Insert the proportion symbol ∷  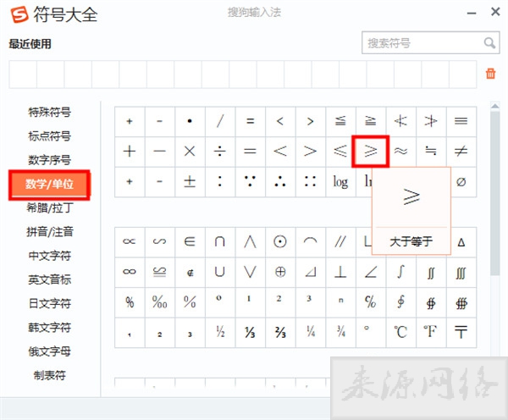click(311, 181)
